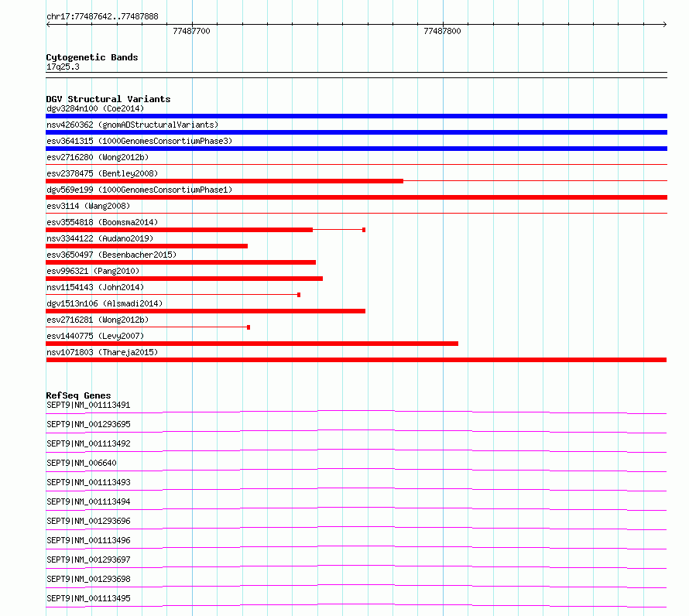Click the red bar under esv3650497
The height and width of the screenshot is (616, 689).
point(180,262)
